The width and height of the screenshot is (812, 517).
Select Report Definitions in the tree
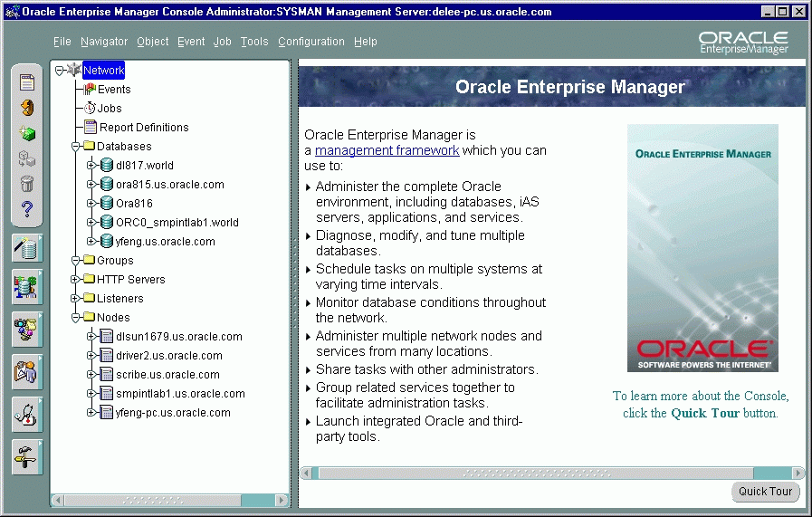[143, 128]
